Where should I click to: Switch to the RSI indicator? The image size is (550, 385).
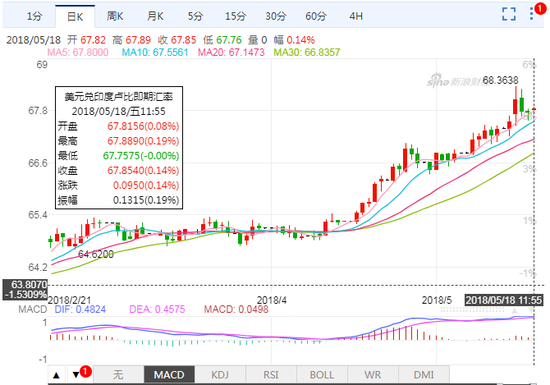[x=271, y=375]
